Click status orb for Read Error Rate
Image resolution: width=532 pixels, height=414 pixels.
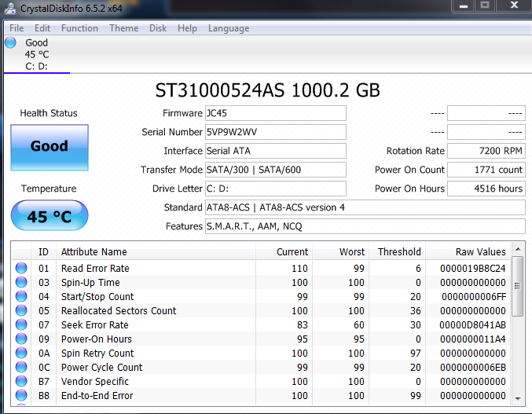21,268
